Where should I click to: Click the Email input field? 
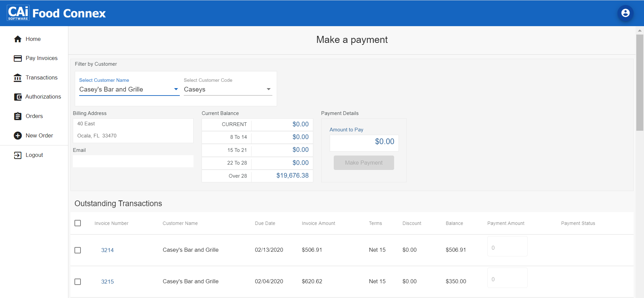[x=133, y=161]
